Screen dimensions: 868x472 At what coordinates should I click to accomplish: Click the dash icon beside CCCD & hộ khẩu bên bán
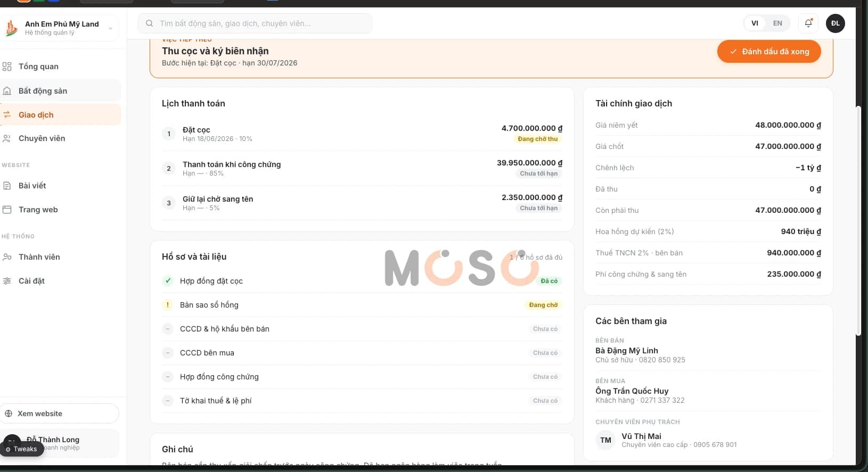pos(168,328)
